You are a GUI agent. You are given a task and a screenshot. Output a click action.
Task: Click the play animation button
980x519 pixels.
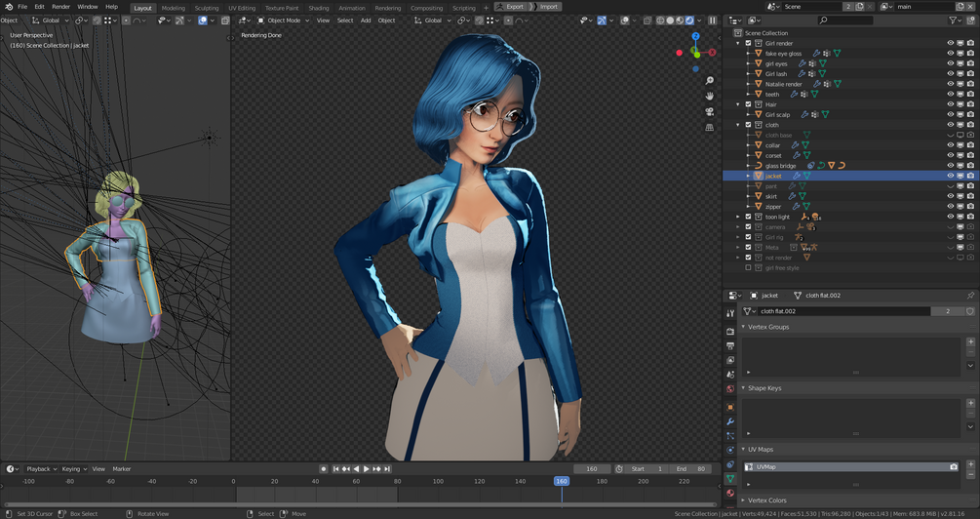(x=367, y=469)
